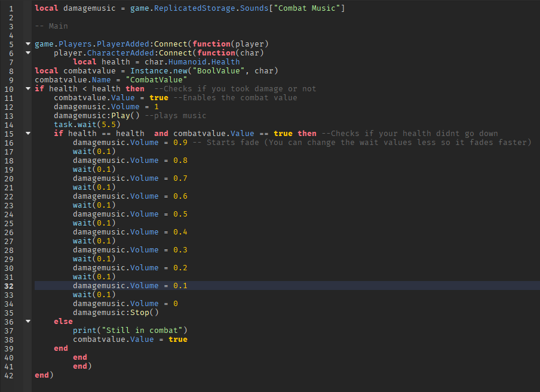
Task: Collapse the CharacterAdded function fold arrow
Action: [27, 53]
